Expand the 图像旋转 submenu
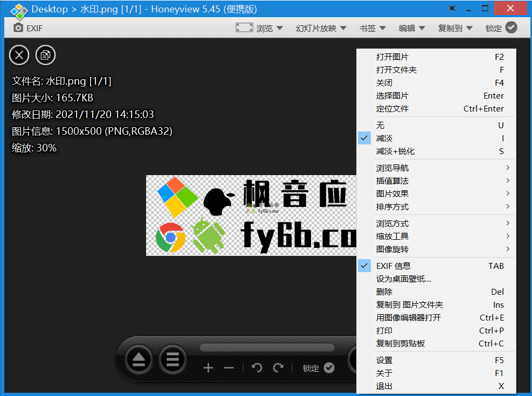The width and height of the screenshot is (532, 396). pos(437,249)
